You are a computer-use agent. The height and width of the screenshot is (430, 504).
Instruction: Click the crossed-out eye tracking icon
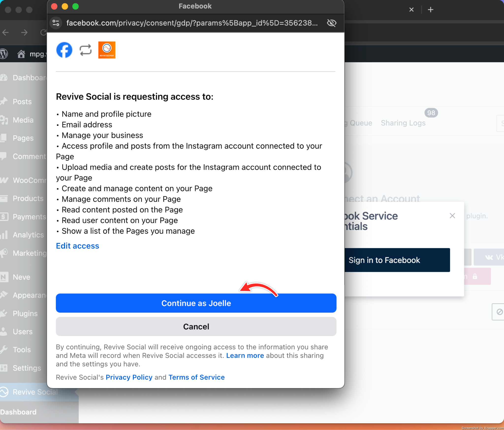tap(331, 23)
